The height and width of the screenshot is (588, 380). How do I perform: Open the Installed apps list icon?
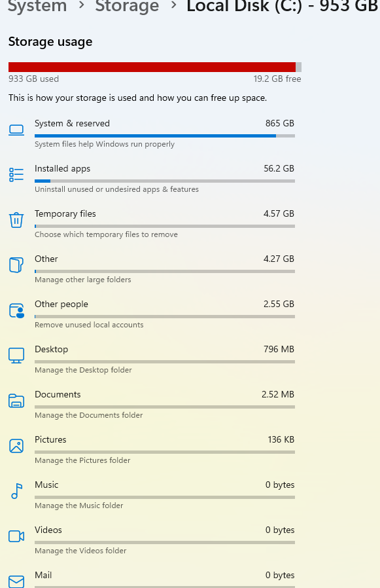click(x=16, y=175)
